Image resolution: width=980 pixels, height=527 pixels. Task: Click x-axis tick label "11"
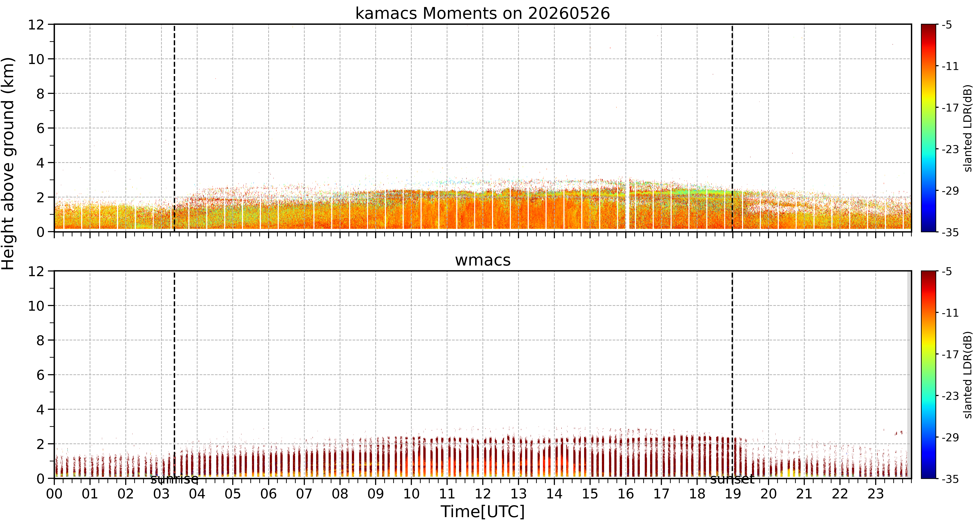447,494
